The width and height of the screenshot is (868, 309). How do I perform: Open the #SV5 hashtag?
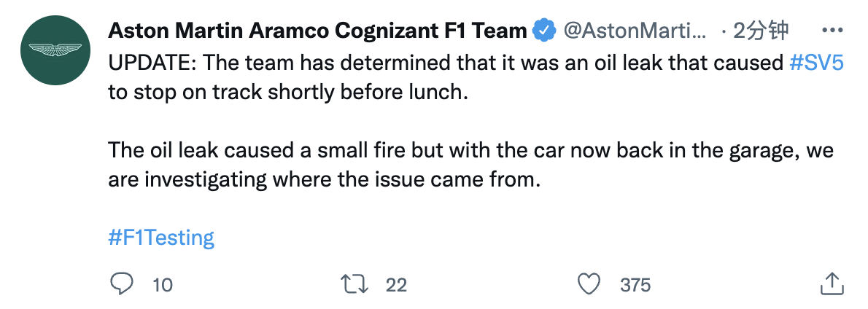point(816,63)
